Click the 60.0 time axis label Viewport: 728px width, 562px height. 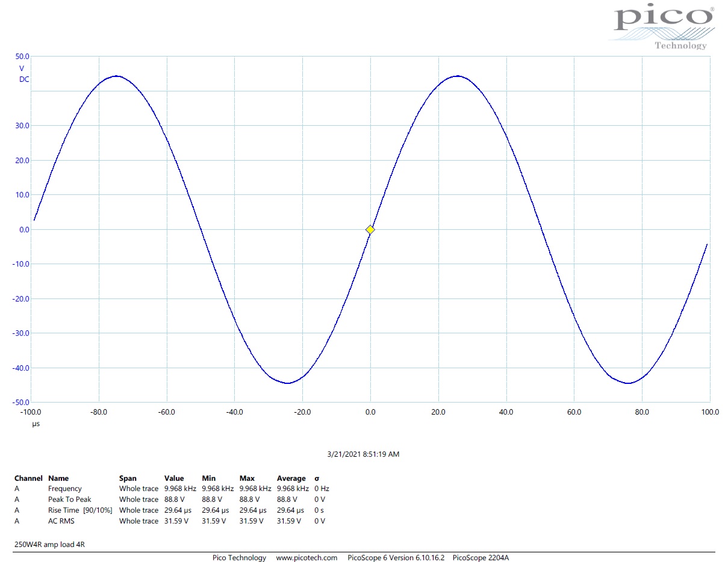[x=574, y=412]
